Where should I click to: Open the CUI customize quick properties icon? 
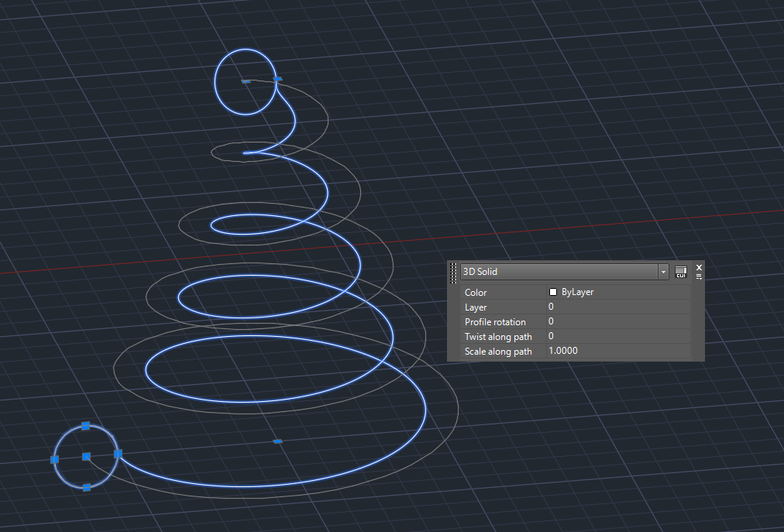pos(680,272)
